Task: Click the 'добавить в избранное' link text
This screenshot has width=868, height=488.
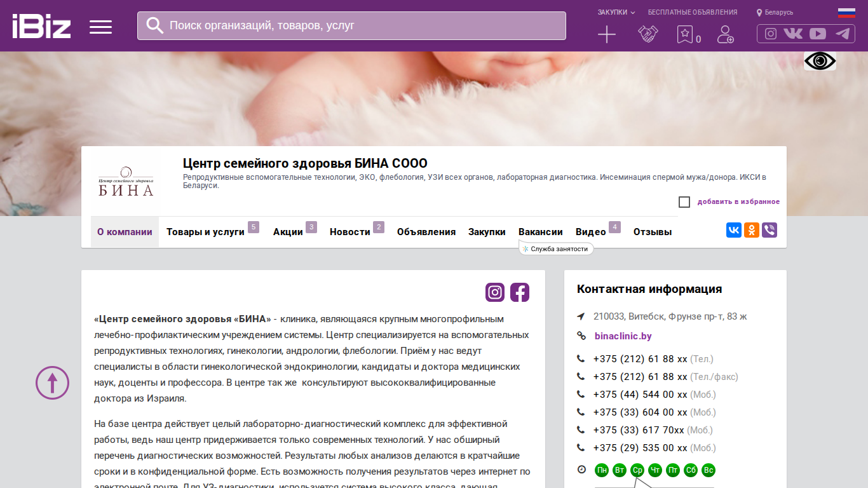Action: [738, 202]
